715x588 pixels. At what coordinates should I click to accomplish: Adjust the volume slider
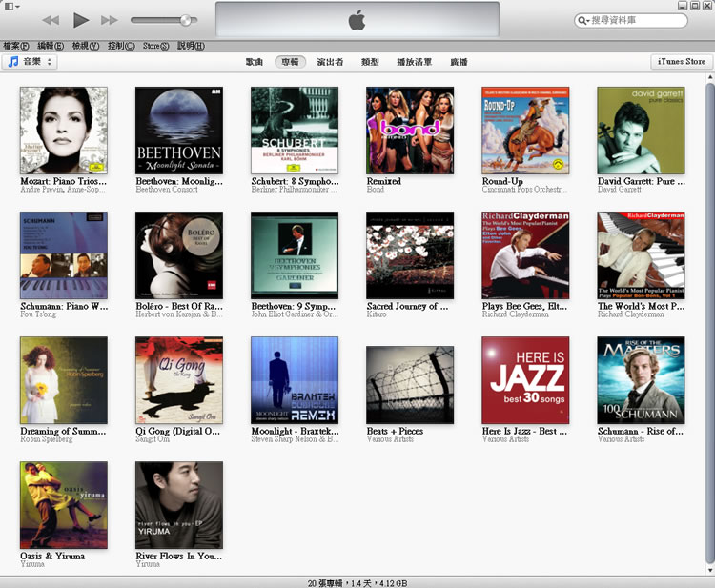pyautogui.click(x=185, y=20)
